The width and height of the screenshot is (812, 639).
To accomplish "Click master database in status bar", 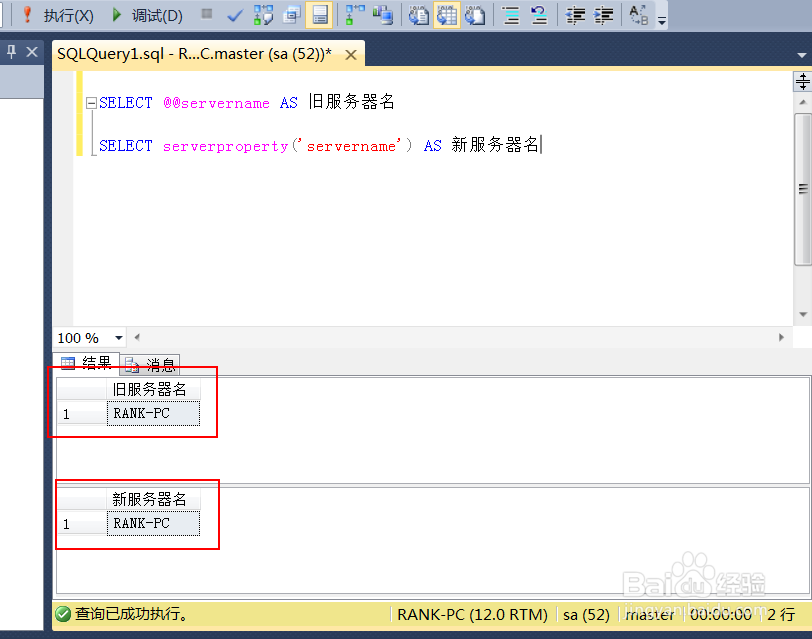I will 649,615.
